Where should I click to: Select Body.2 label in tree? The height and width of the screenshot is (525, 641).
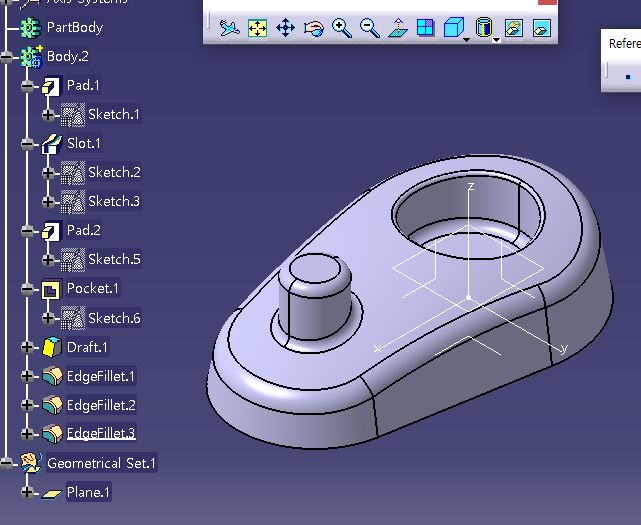coord(67,56)
